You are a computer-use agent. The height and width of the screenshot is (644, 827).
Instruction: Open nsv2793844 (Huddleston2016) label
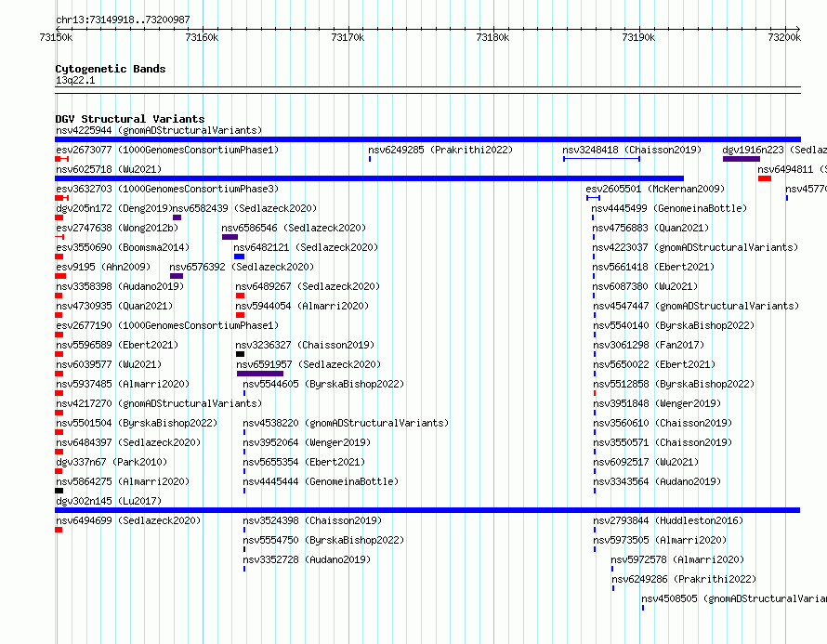(x=668, y=520)
